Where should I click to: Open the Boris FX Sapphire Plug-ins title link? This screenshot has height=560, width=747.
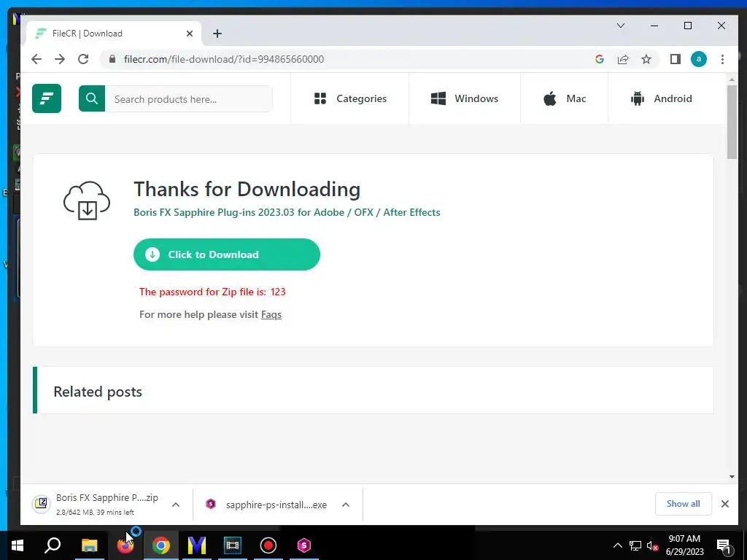[x=287, y=212]
